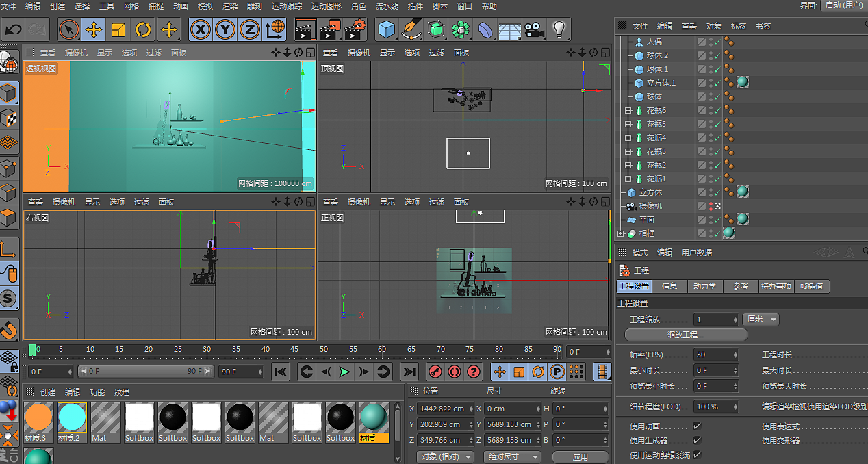
Task: Add a Cube primitive from the toolbar
Action: click(x=387, y=29)
